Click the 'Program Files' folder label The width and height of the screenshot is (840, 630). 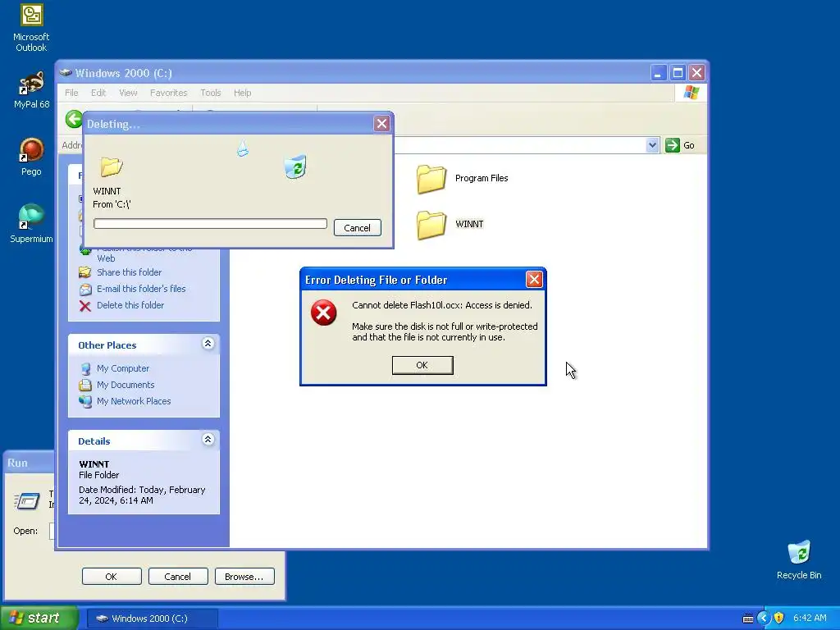482,178
